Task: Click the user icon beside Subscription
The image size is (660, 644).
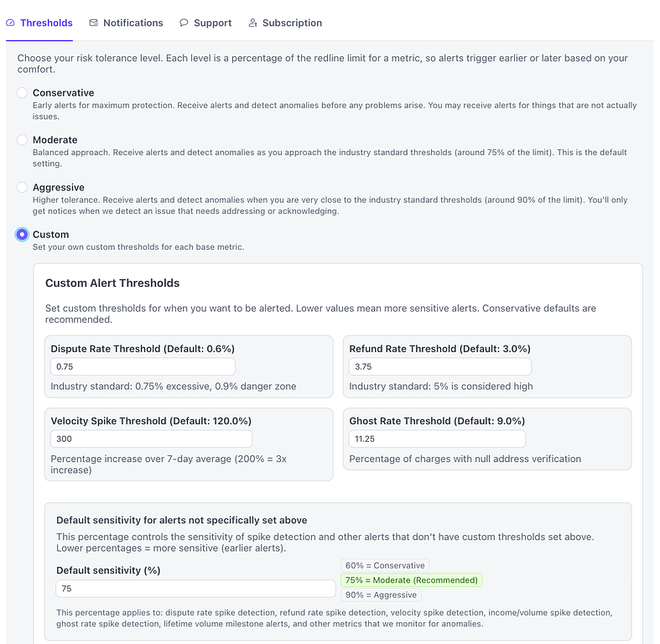Action: (x=252, y=23)
